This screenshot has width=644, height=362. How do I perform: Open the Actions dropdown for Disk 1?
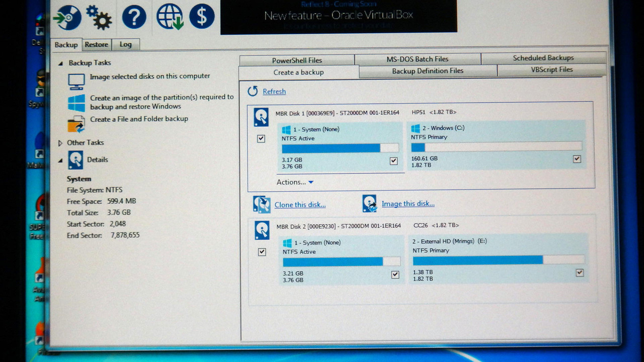295,182
